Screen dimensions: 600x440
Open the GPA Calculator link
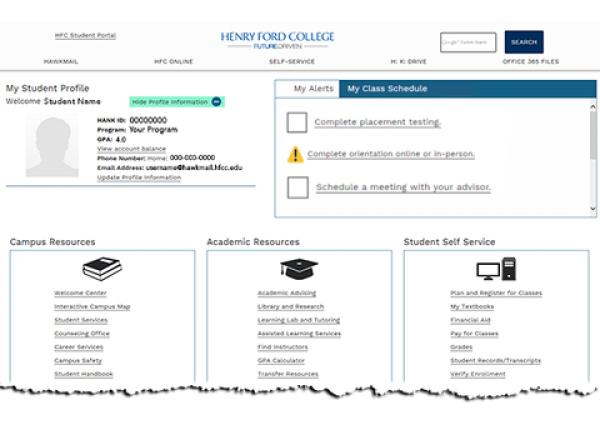click(281, 361)
